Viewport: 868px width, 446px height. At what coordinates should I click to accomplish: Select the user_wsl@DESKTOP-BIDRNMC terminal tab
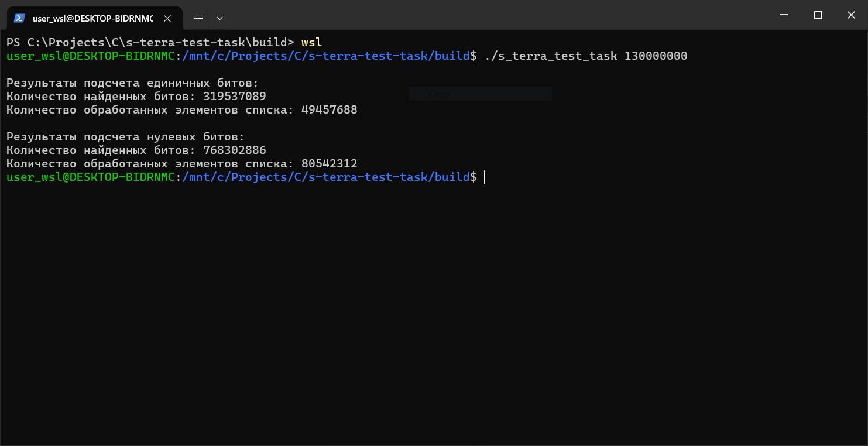(x=94, y=18)
